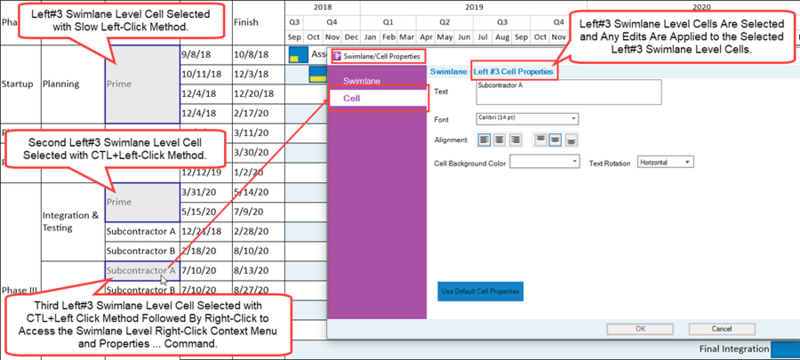
Task: Click the Q1 quarter header
Action: click(x=388, y=22)
